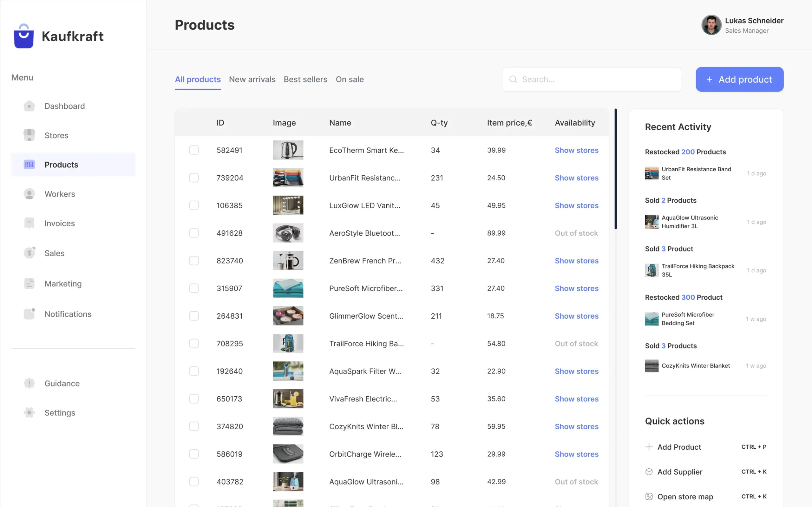This screenshot has height=507, width=812.
Task: Open the Workers section
Action: (x=60, y=194)
